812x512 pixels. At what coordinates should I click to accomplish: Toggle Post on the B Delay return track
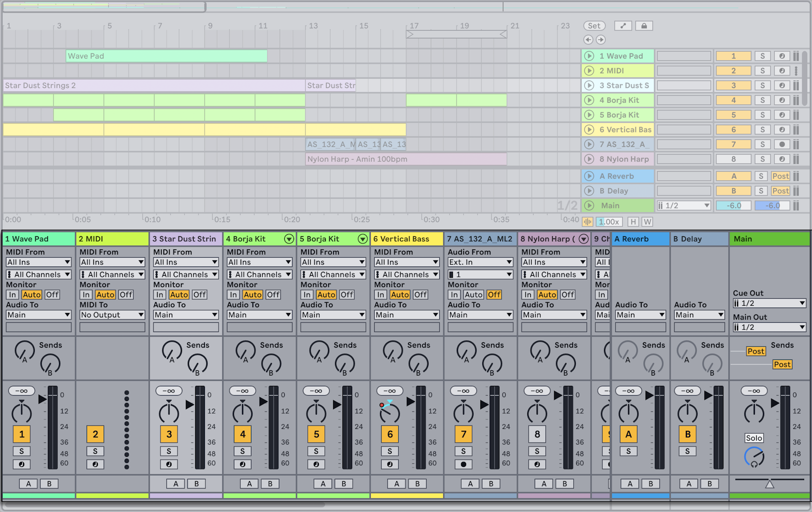pos(781,191)
